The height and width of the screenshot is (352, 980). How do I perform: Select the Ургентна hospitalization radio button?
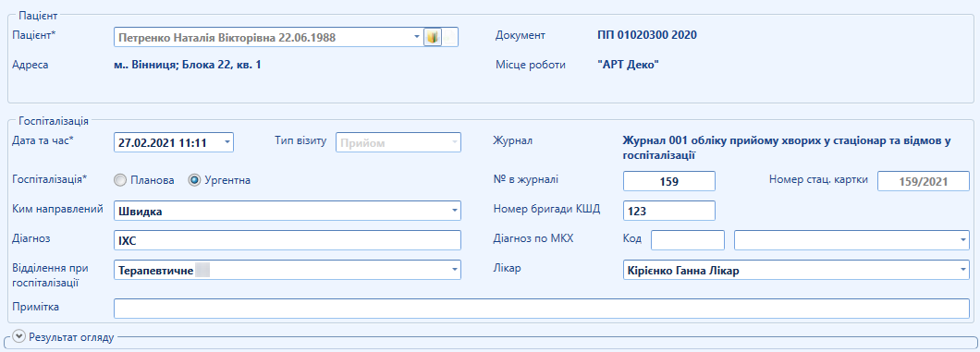(x=194, y=180)
